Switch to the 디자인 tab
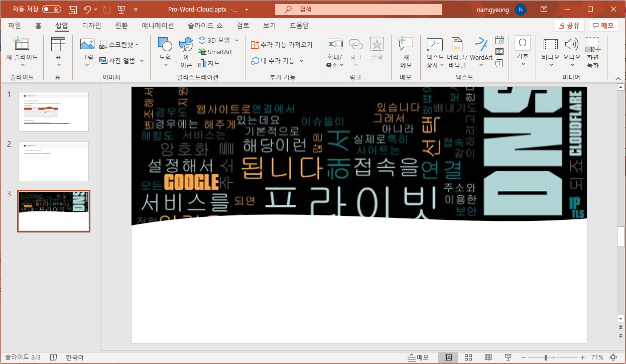This screenshot has height=364, width=626. (x=91, y=26)
